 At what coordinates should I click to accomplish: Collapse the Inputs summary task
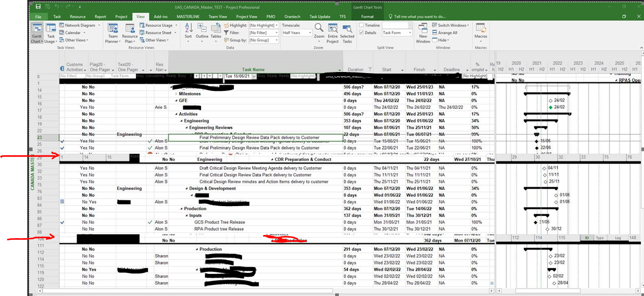[186, 216]
